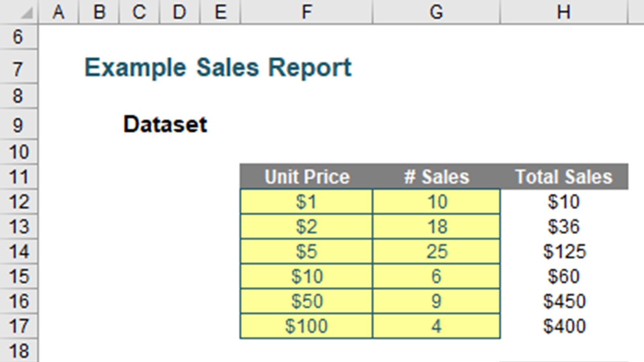Click the Example Sales Report title
The width and height of the screenshot is (644, 362).
click(x=218, y=68)
